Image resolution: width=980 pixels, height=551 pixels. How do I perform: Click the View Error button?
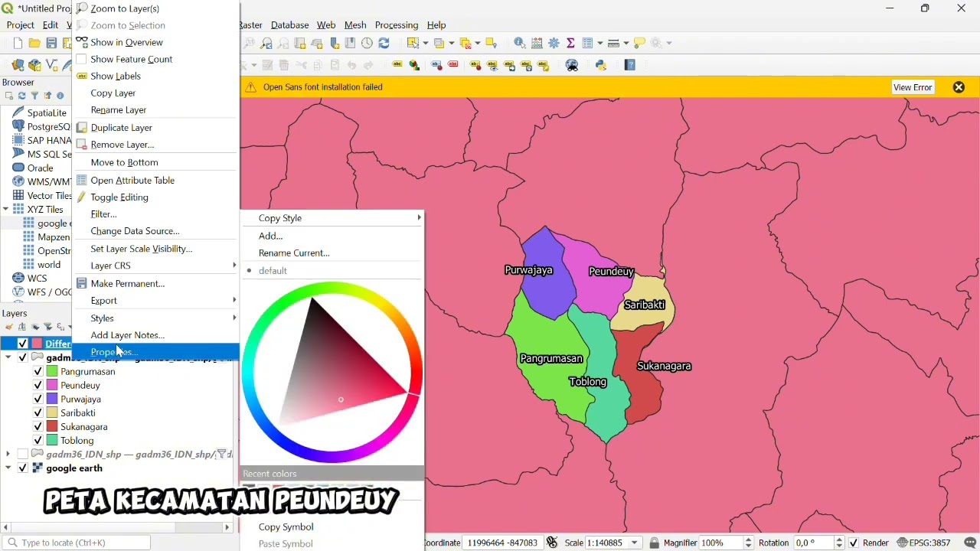coord(913,87)
